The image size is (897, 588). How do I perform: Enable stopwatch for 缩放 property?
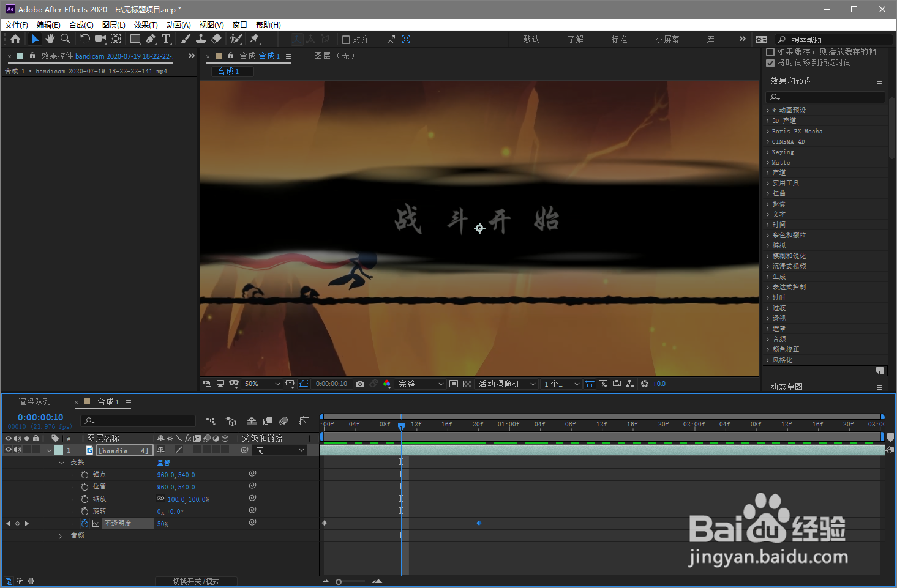click(x=84, y=499)
